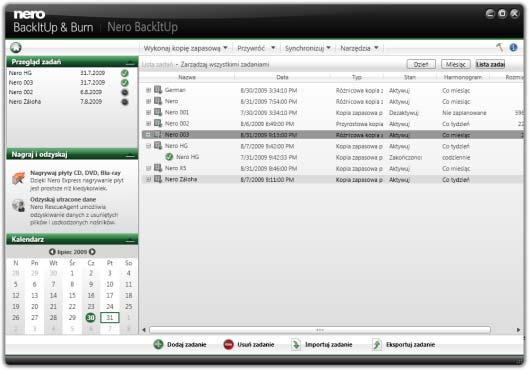Select highlighted day 30 in calendar
The width and height of the screenshot is (529, 370).
[90, 317]
